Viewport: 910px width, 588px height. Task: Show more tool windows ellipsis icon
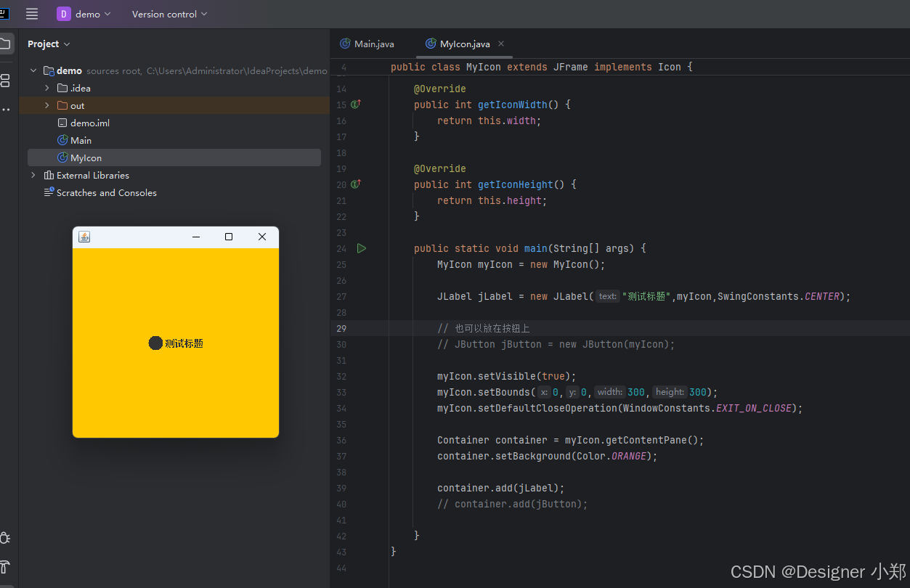point(5,110)
